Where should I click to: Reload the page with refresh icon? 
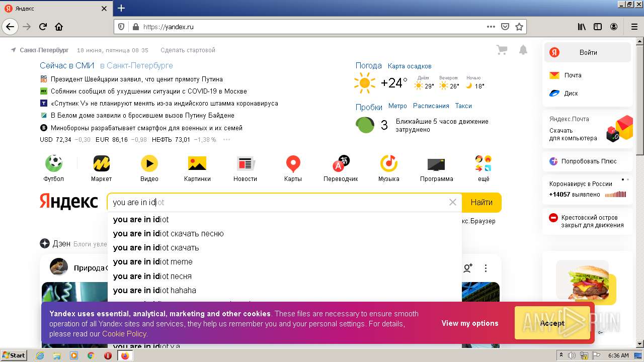[x=43, y=27]
